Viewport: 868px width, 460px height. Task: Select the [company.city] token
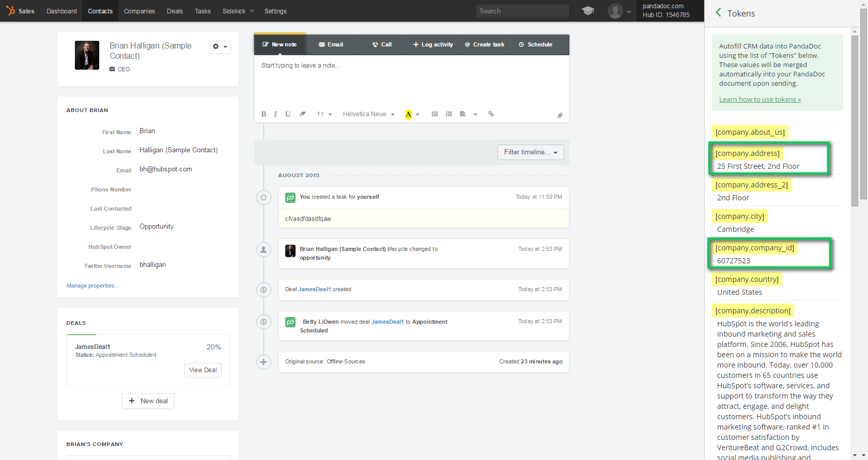point(739,216)
